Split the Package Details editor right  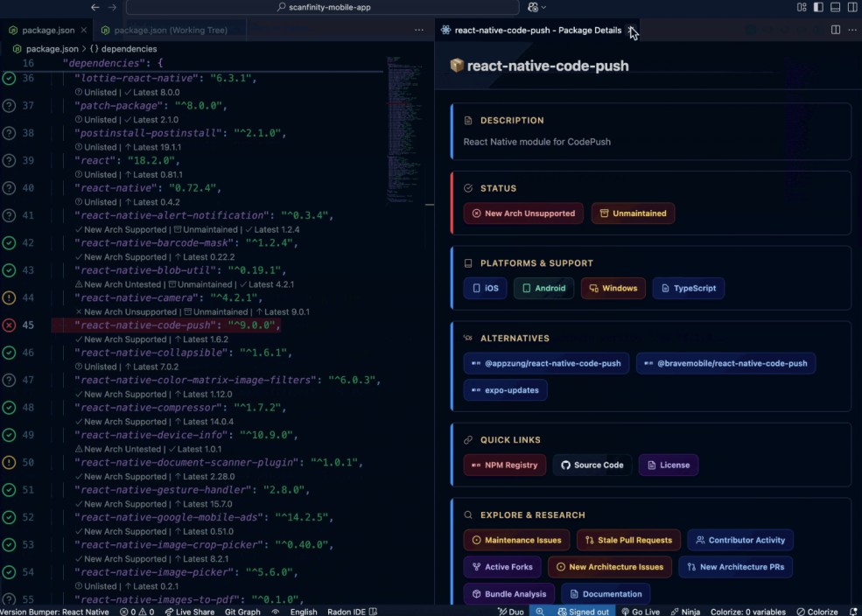click(x=835, y=31)
